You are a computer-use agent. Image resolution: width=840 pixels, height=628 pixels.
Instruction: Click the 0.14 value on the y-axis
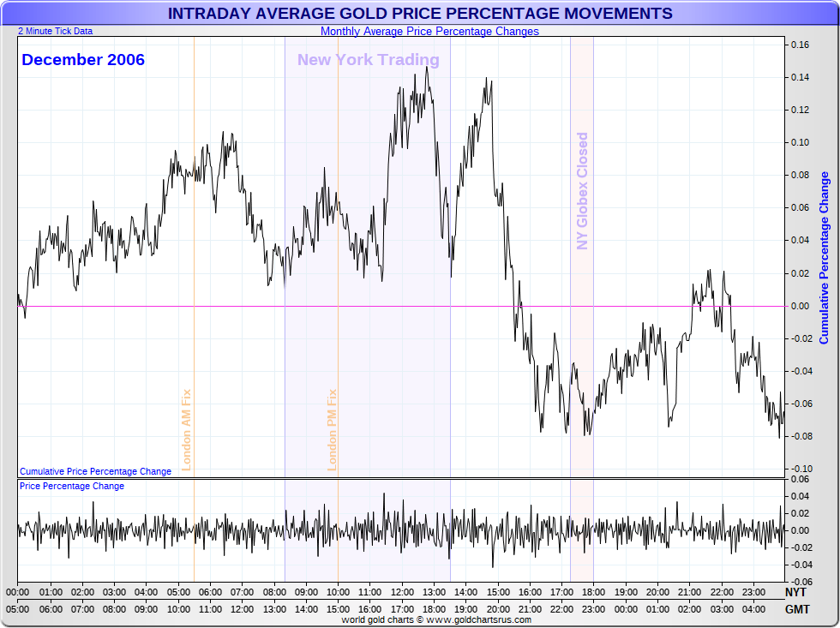pyautogui.click(x=801, y=77)
